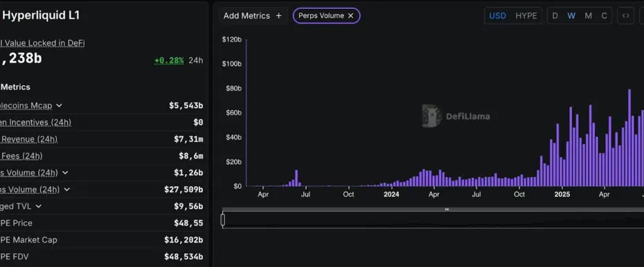Screen dimensions: 644x267
Task: Switch chart denomination to HYPE
Action: pyautogui.click(x=526, y=16)
